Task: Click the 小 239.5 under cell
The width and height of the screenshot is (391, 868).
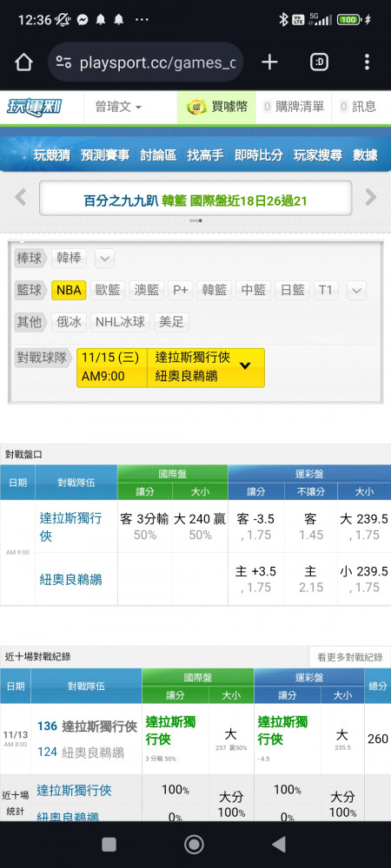Action: click(364, 579)
